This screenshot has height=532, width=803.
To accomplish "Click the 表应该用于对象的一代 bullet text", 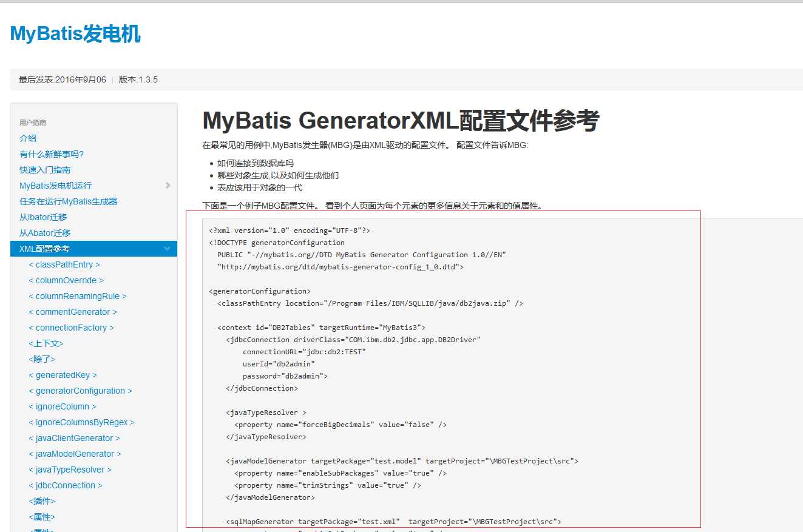I will click(259, 187).
